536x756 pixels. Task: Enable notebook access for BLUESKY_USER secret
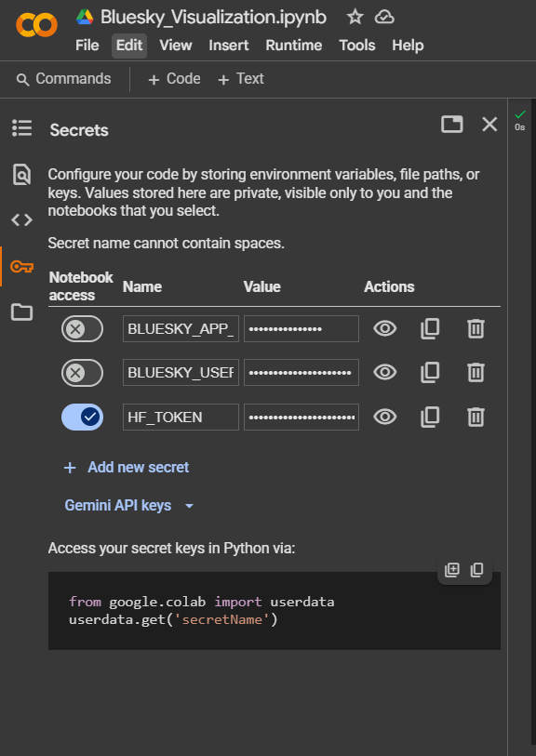82,373
